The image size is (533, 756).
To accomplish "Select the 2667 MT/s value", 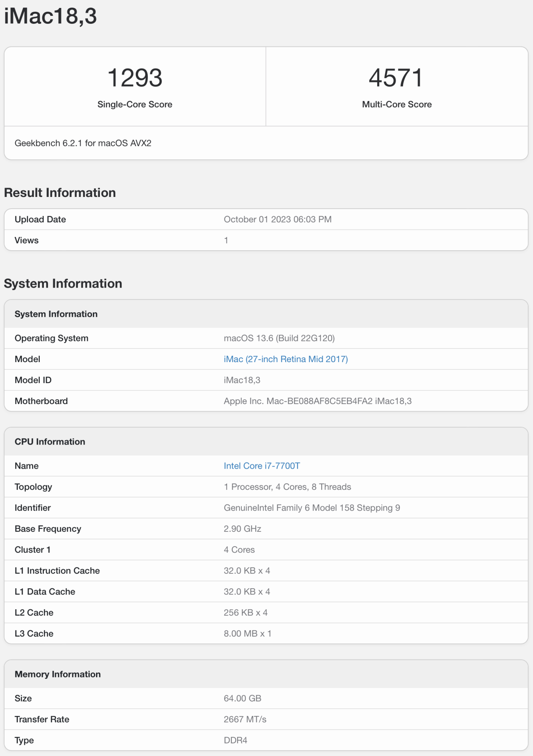I will pyautogui.click(x=245, y=719).
